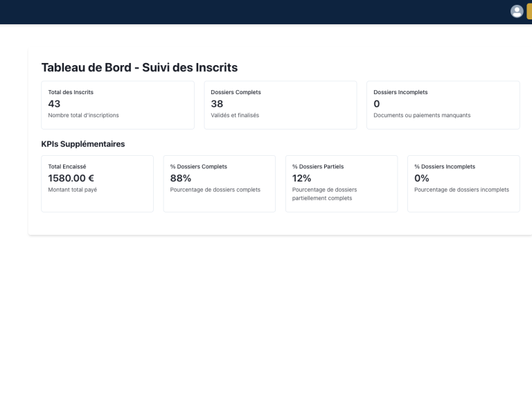The height and width of the screenshot is (399, 532).
Task: Click the 88% percentage value
Action: 181,178
